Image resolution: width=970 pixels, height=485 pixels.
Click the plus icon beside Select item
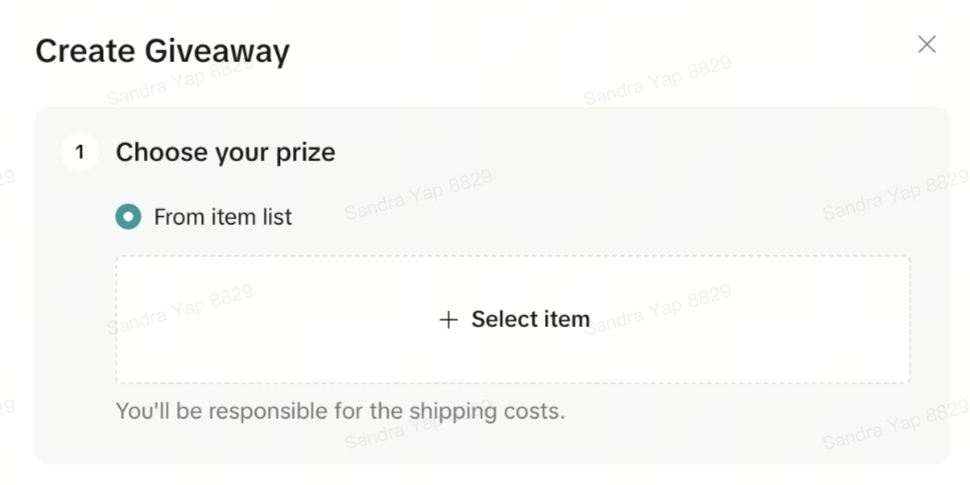449,320
